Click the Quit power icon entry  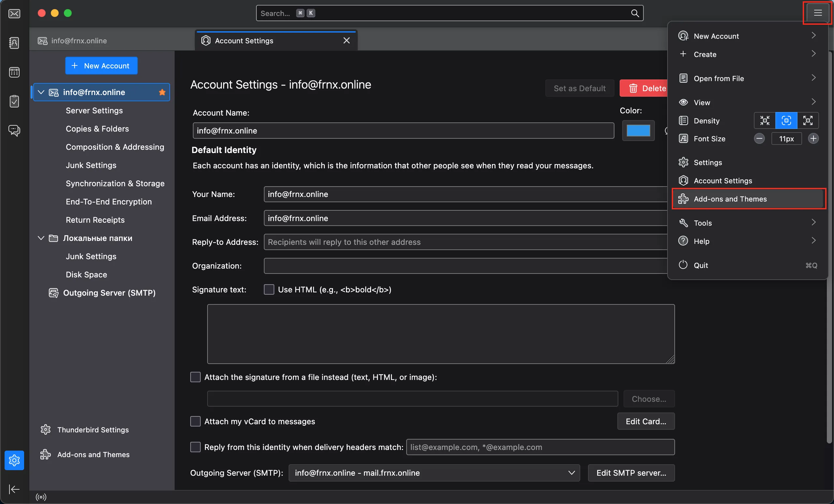tap(747, 265)
